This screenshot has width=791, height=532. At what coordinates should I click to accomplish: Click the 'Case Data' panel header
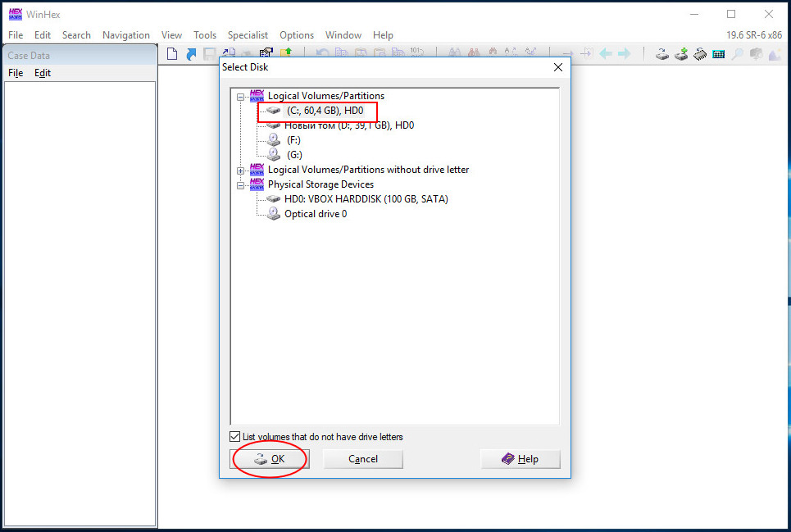coord(80,56)
